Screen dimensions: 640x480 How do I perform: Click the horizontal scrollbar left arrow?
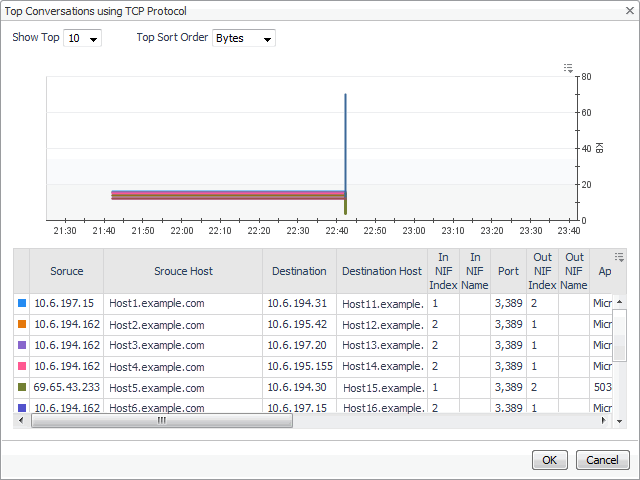click(21, 420)
